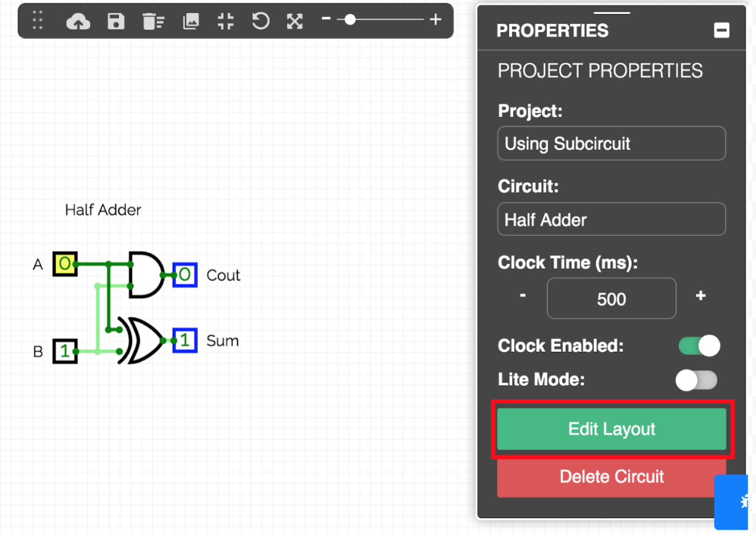The image size is (756, 534).
Task: Click the save online cloud icon
Action: point(78,21)
